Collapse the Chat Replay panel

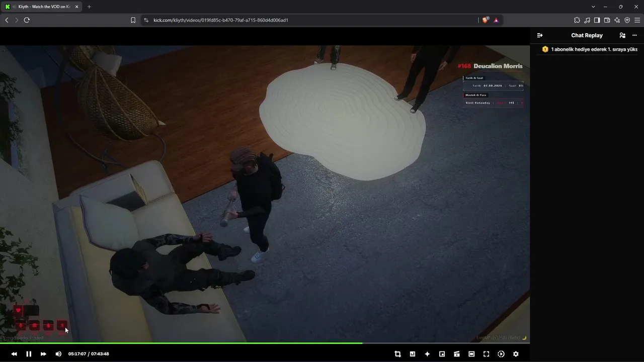pyautogui.click(x=540, y=35)
